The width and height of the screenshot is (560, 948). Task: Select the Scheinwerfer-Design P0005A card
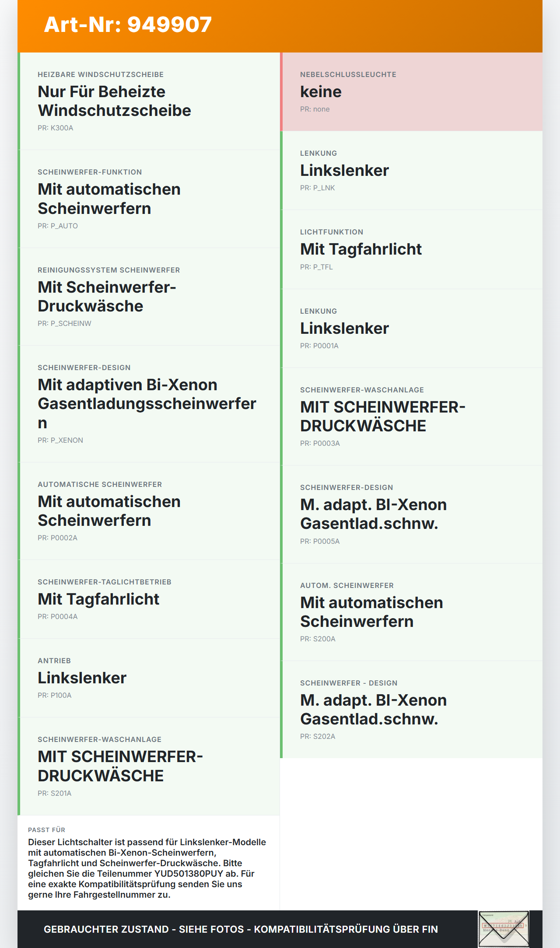pyautogui.click(x=411, y=514)
